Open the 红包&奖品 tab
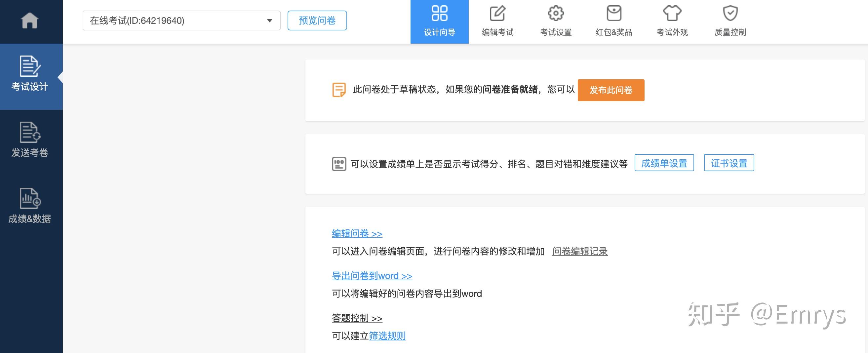The width and height of the screenshot is (868, 353). click(x=614, y=21)
